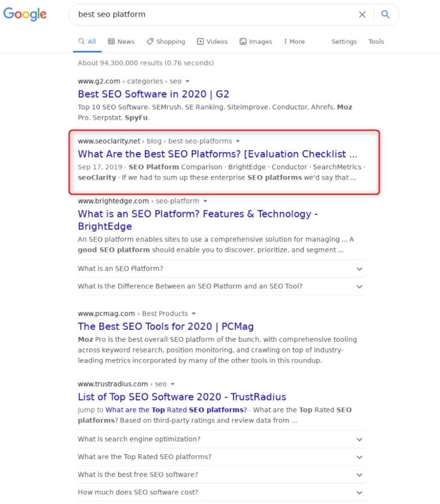This screenshot has height=504, width=440.
Task: Open the dropdown arrow next to trustradius.com URL
Action: pos(172,384)
